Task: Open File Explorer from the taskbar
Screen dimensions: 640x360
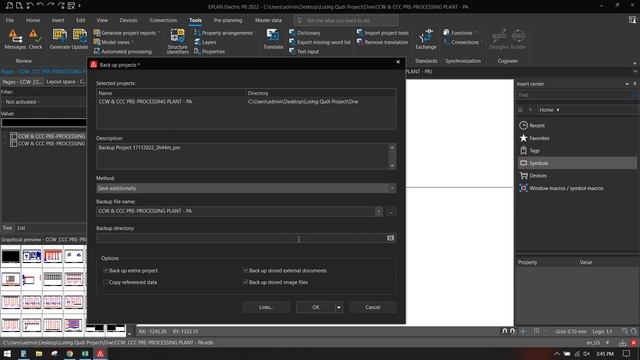Action: (39, 353)
